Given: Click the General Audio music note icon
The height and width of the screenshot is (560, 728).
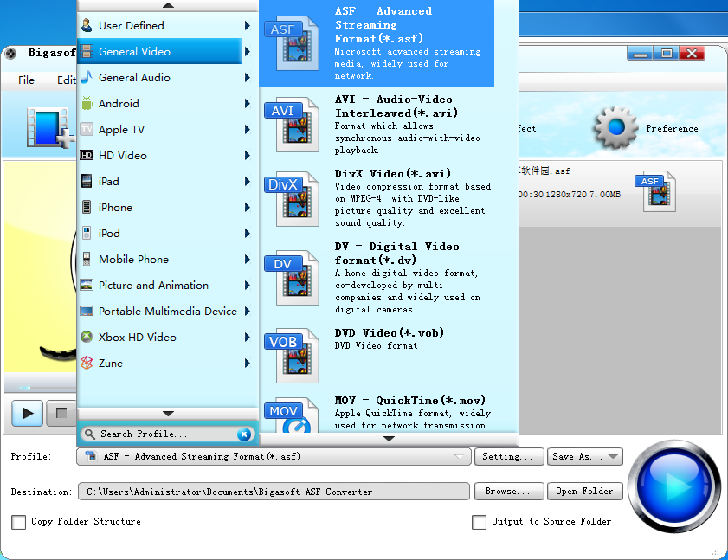Looking at the screenshot, I should click(x=87, y=77).
